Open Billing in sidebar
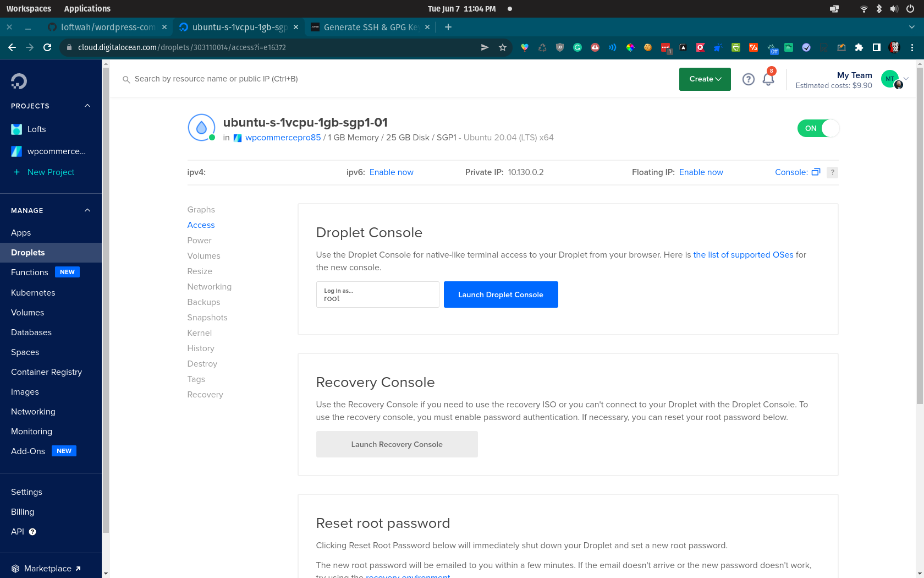This screenshot has width=924, height=578. point(23,512)
